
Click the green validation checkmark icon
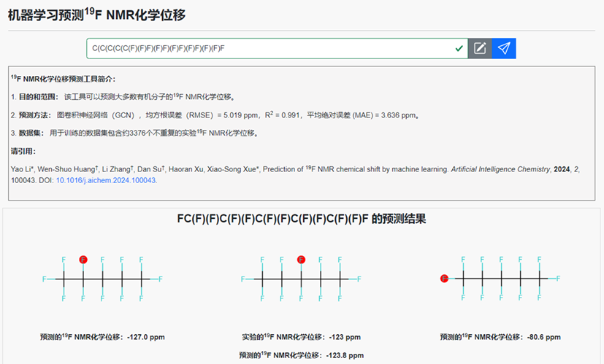pyautogui.click(x=459, y=48)
